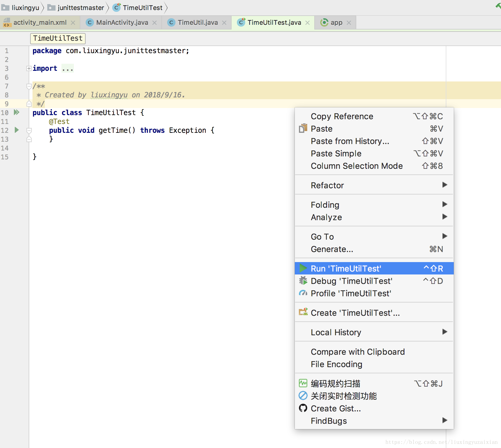Close the activity_main.xml tab

tap(73, 22)
